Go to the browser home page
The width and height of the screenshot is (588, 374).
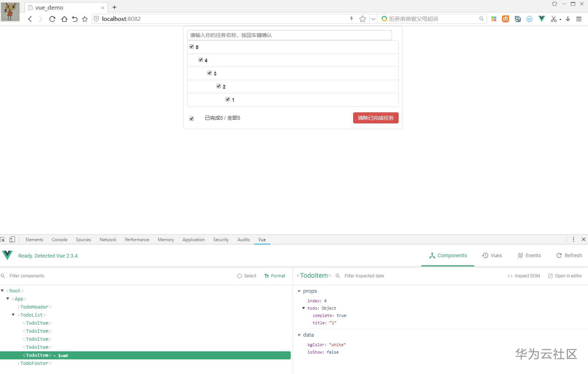[x=64, y=19]
